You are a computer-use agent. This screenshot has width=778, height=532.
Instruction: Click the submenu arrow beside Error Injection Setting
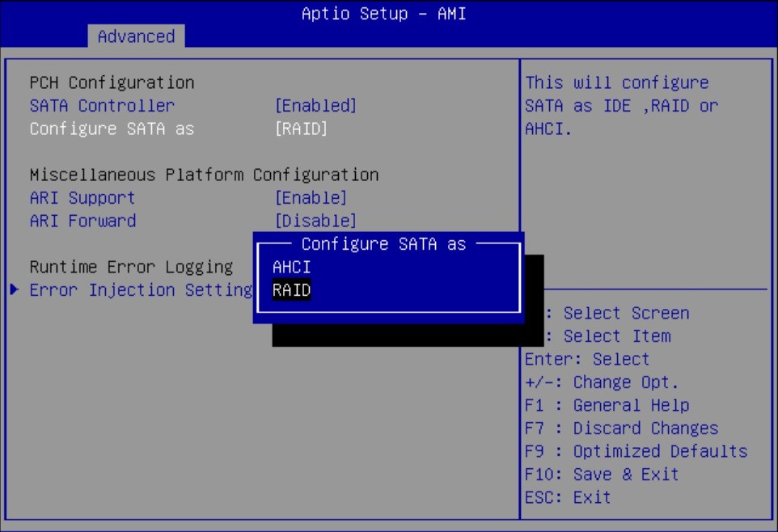(x=15, y=289)
